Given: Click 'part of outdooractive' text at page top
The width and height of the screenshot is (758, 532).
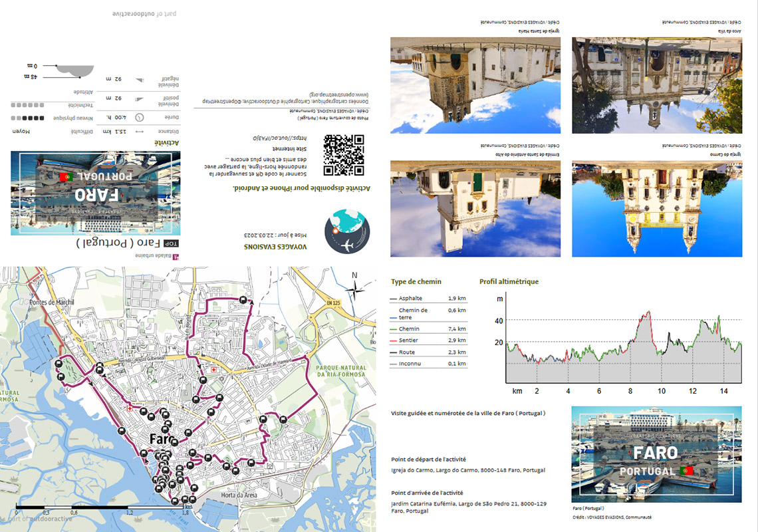Looking at the screenshot, I should 144,13.
